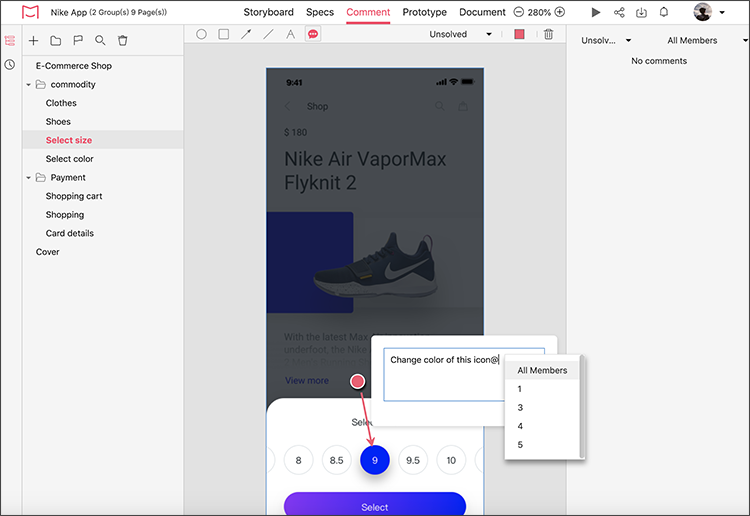
Task: Open the Card details page
Action: (x=70, y=233)
